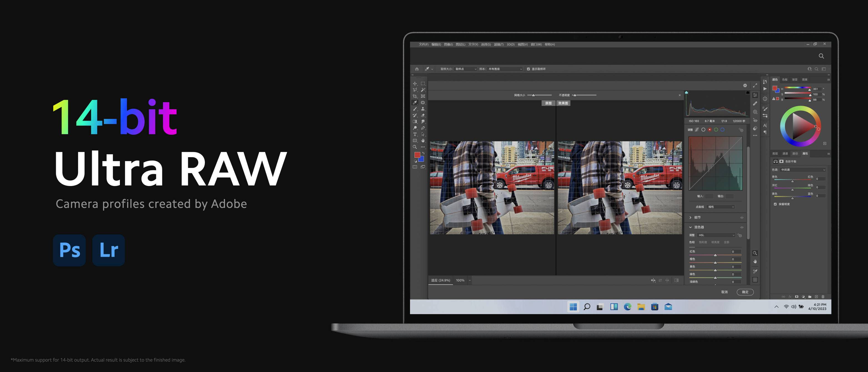Viewport: 868px width, 372px height.
Task: Uncheck the 显示取样环 checkbox
Action: pos(528,69)
